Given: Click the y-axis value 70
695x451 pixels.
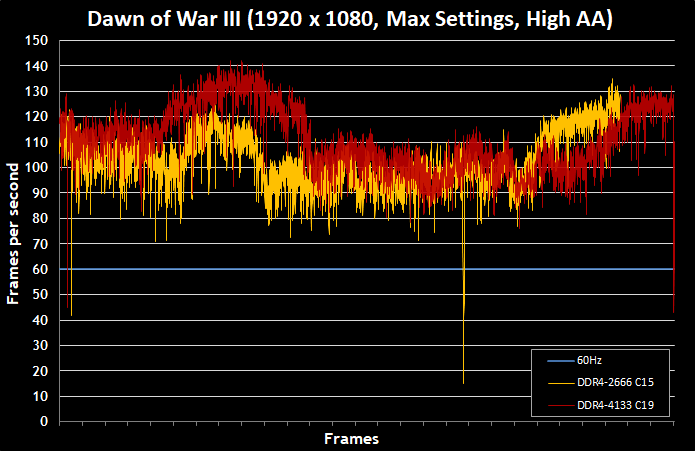Looking at the screenshot, I should click(40, 244).
